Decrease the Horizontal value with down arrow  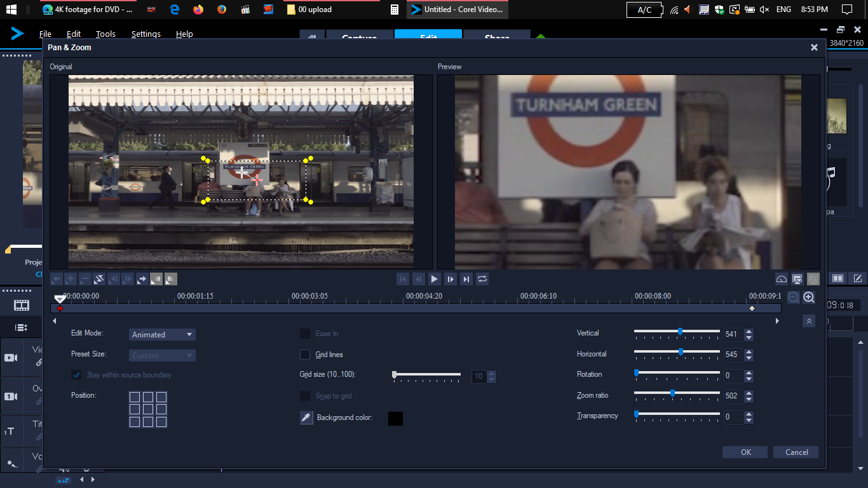point(749,358)
